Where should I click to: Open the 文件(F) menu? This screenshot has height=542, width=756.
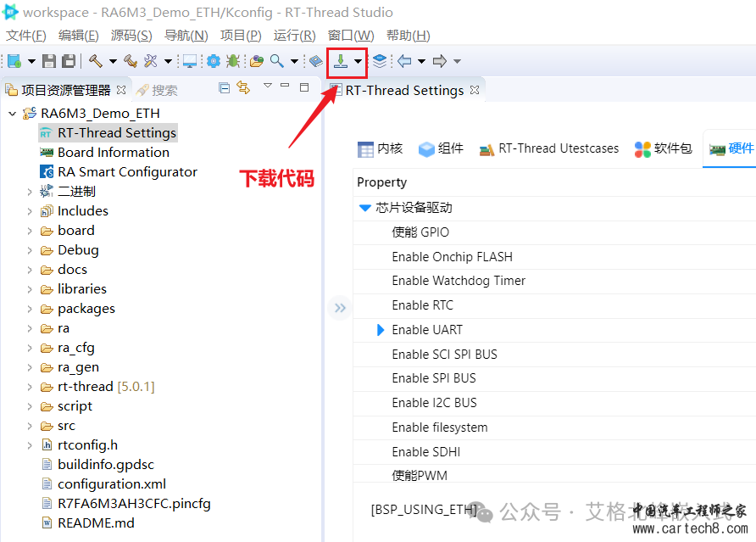(25, 36)
